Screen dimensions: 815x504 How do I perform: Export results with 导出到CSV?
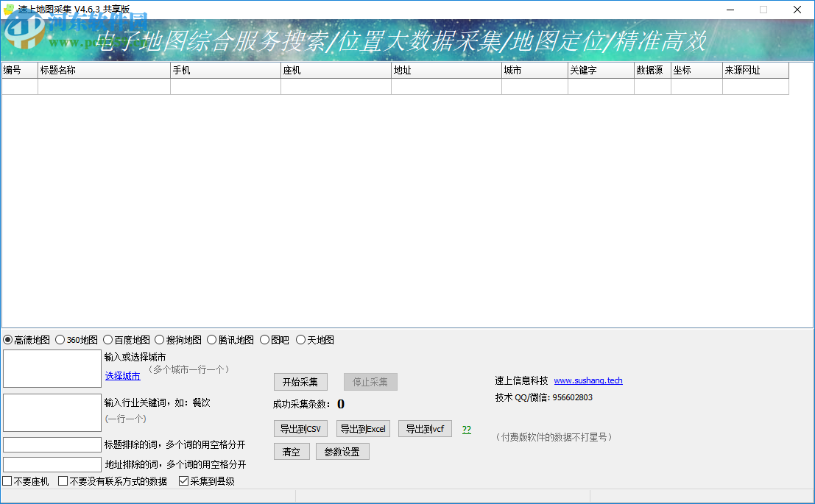coord(300,428)
